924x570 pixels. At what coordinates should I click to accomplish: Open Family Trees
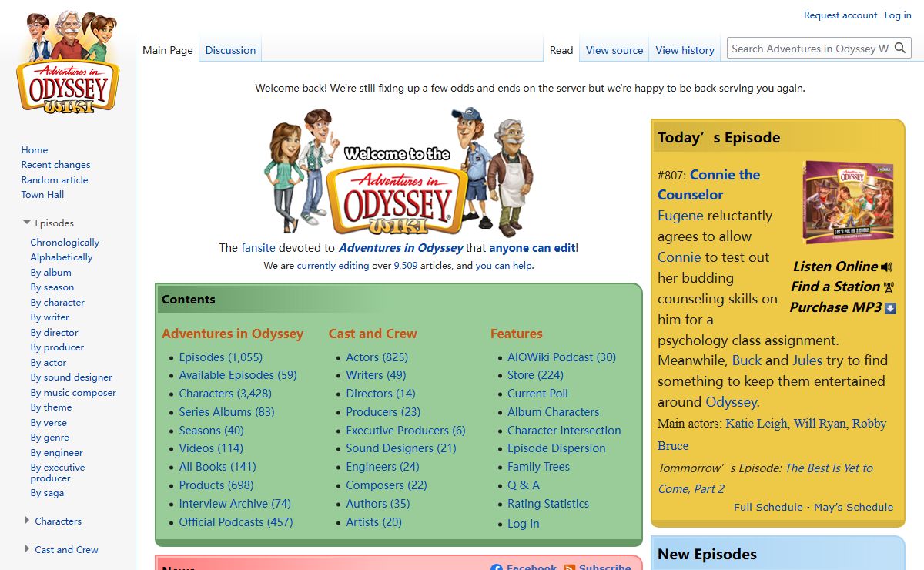539,467
